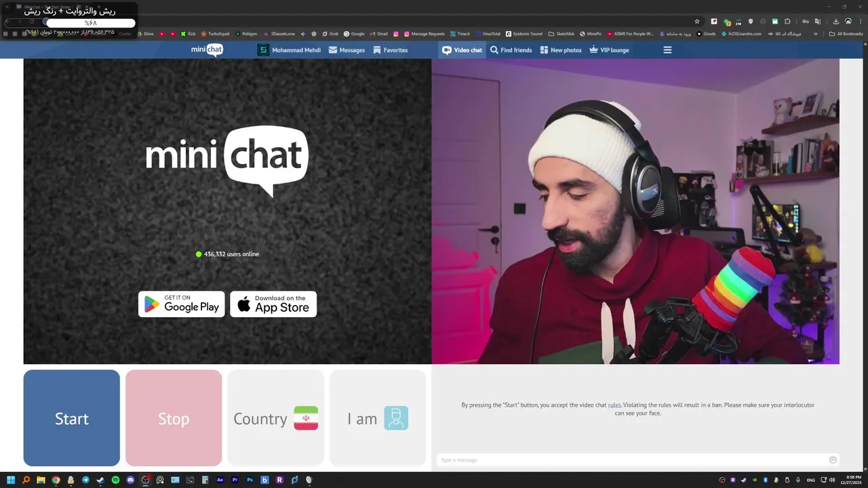Open the Messages envelope section

347,50
